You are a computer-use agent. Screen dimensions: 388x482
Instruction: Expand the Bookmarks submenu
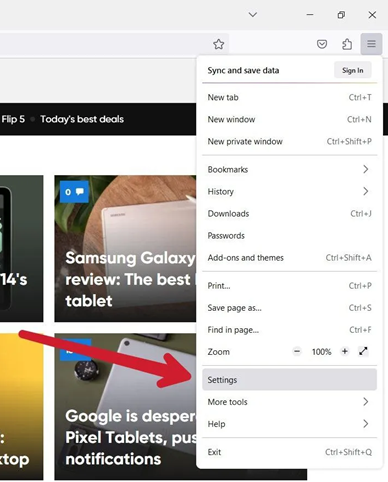click(x=289, y=169)
